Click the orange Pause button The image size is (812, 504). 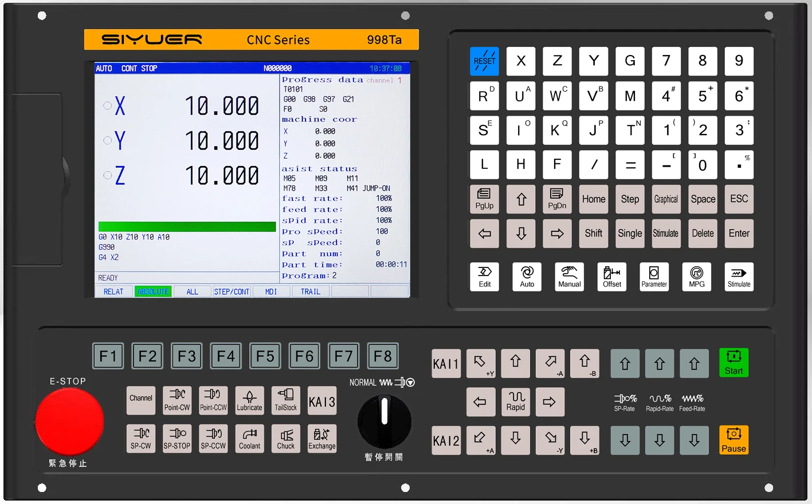(734, 440)
